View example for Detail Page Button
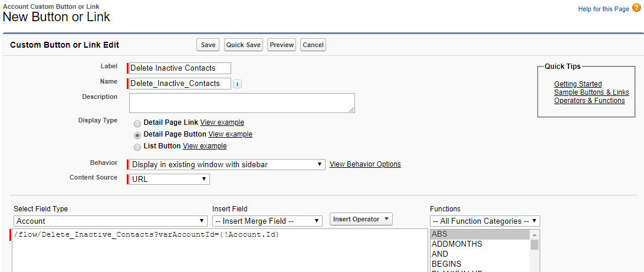The image size is (644, 272). click(x=231, y=134)
